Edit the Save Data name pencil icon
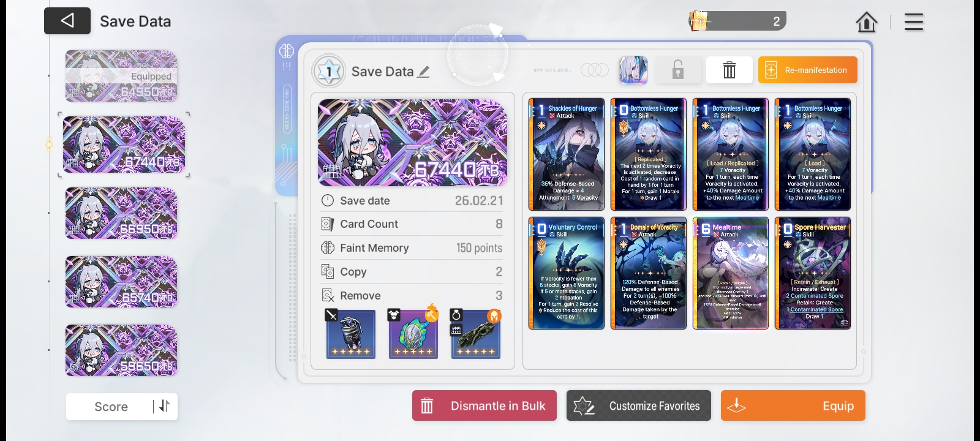 (424, 72)
